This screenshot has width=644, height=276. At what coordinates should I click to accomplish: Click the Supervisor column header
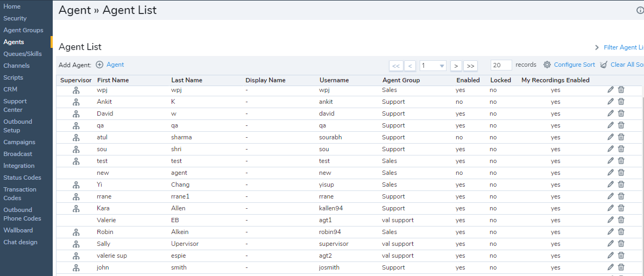coord(75,81)
